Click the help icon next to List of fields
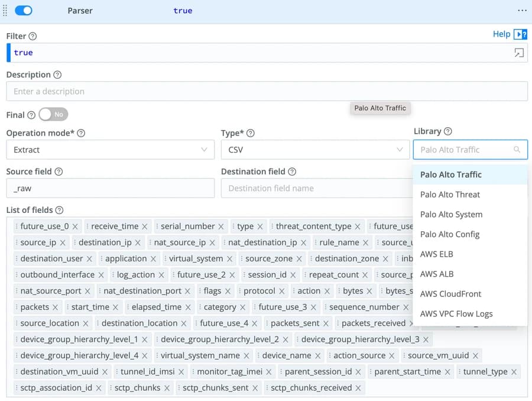The width and height of the screenshot is (532, 401). coord(59,211)
